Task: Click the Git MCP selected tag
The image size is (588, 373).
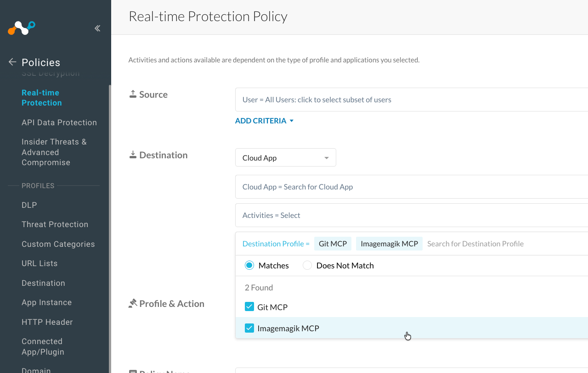Action: click(x=333, y=244)
